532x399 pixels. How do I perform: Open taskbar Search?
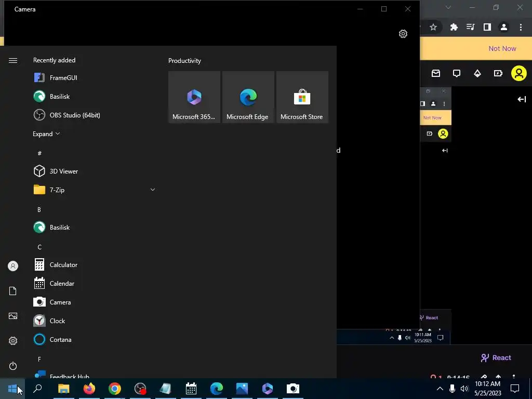coord(37,389)
